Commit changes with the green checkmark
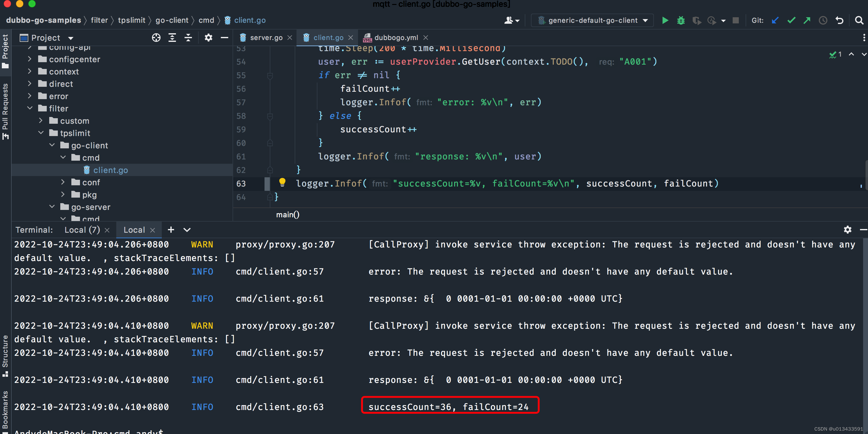868x434 pixels. pyautogui.click(x=791, y=20)
